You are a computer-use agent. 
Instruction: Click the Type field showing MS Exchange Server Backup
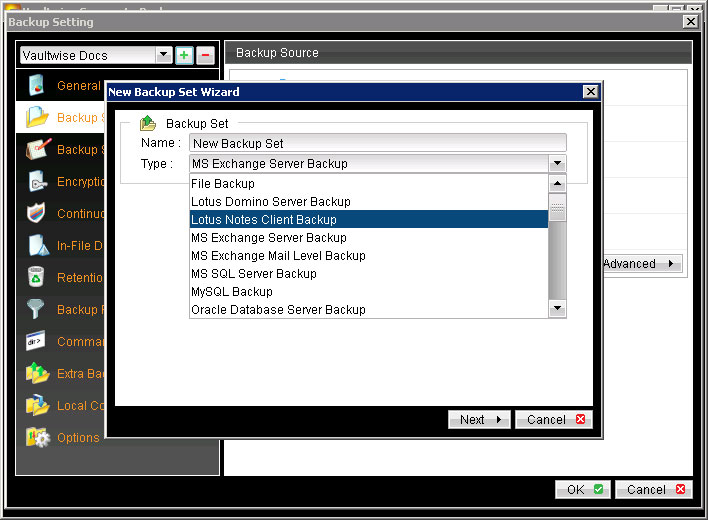369,163
